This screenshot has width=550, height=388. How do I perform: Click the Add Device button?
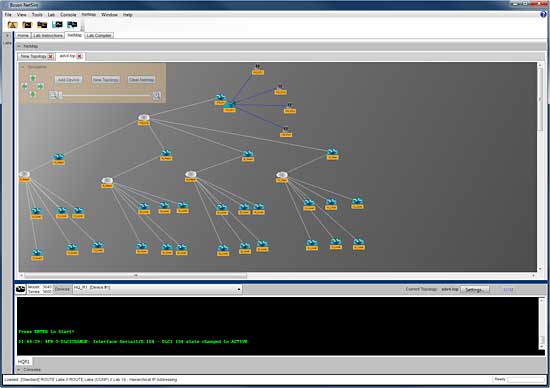coord(68,80)
